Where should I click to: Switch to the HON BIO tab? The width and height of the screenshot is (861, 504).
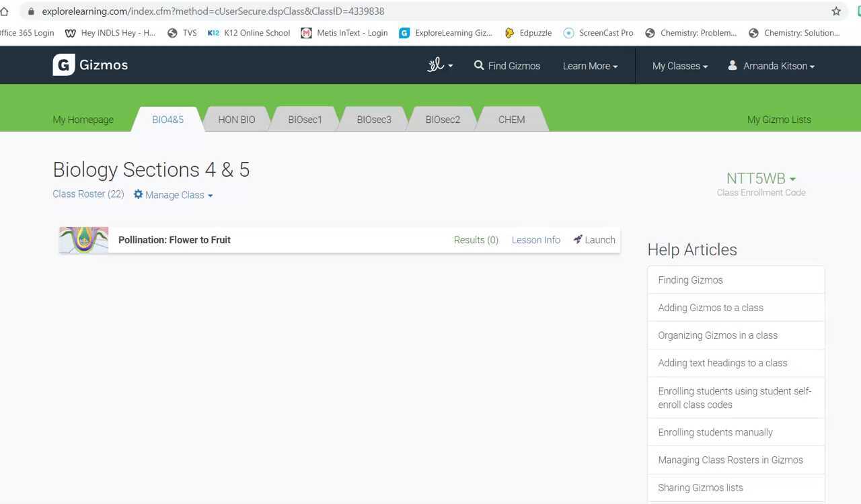[x=237, y=120]
